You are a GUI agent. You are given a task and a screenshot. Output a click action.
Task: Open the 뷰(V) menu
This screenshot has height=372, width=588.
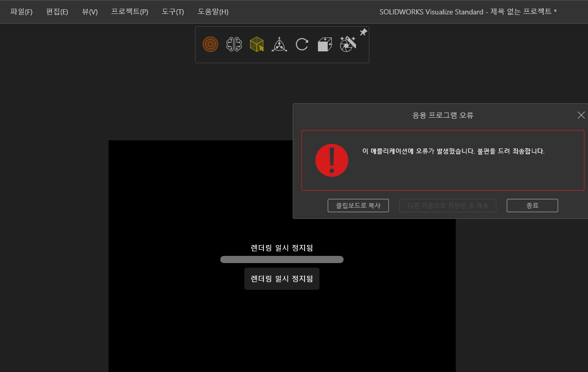pos(90,12)
